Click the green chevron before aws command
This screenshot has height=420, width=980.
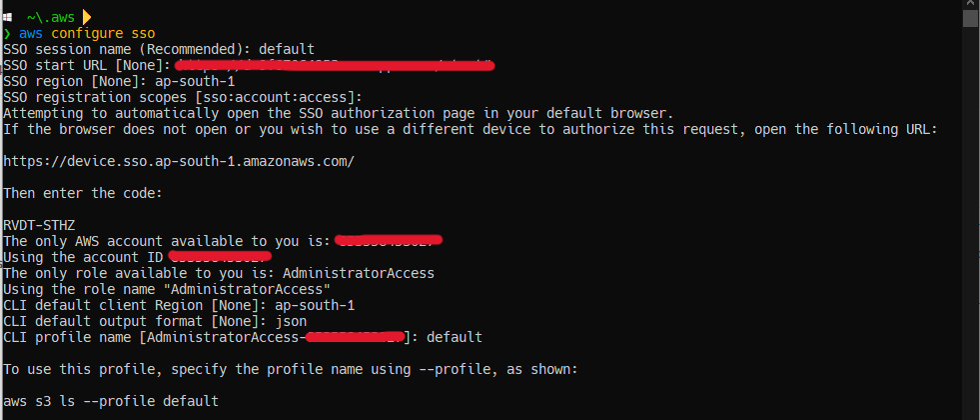[8, 33]
